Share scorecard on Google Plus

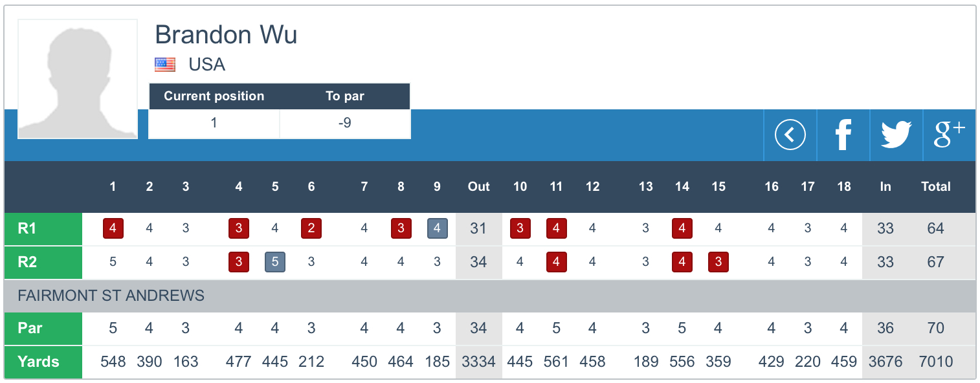[x=949, y=135]
